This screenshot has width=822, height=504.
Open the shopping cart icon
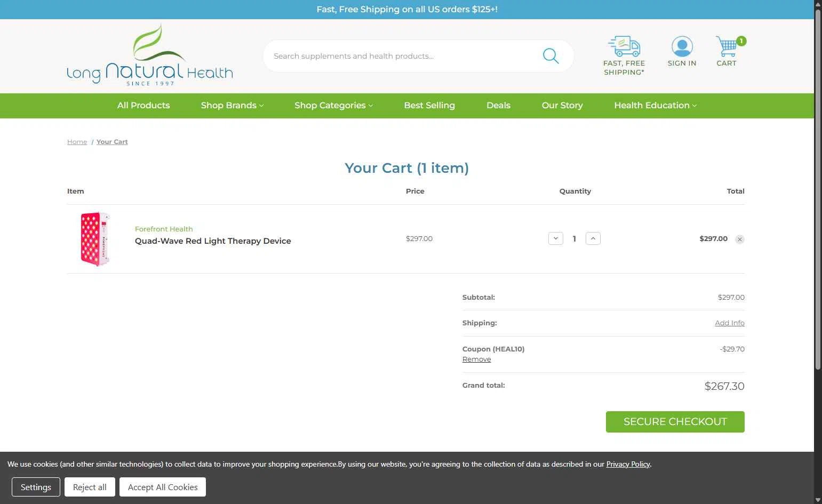pyautogui.click(x=727, y=46)
